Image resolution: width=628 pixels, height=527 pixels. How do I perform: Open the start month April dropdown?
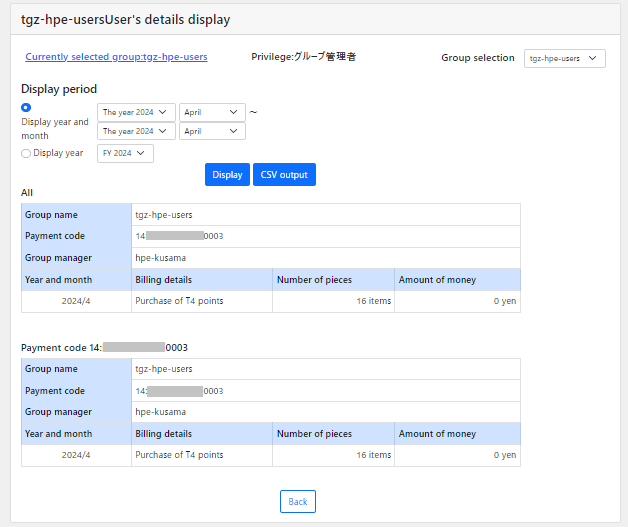coord(213,113)
